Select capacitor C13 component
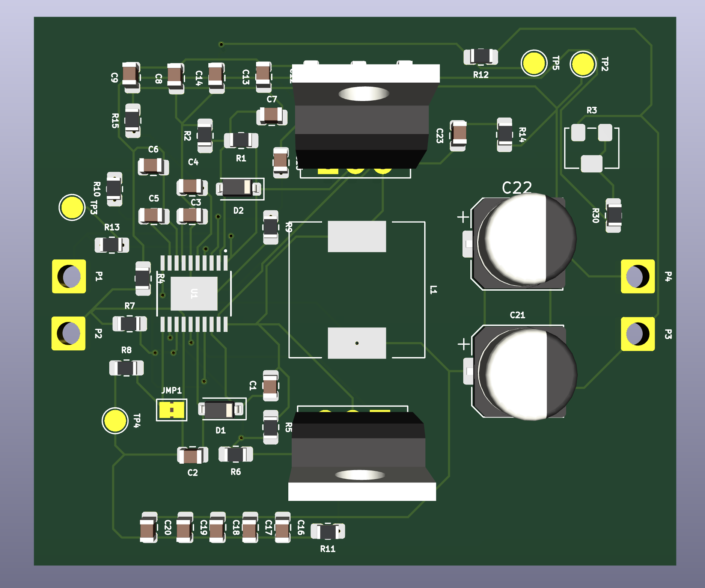The height and width of the screenshot is (588, 705). (264, 77)
